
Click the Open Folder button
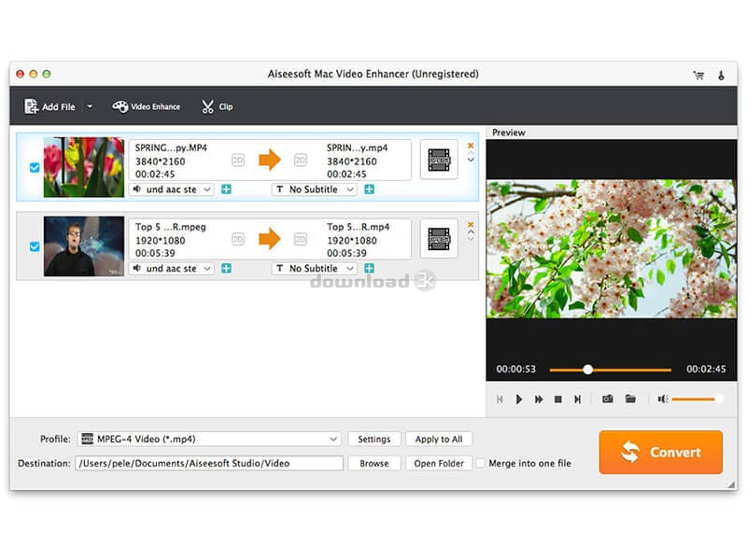pos(439,463)
